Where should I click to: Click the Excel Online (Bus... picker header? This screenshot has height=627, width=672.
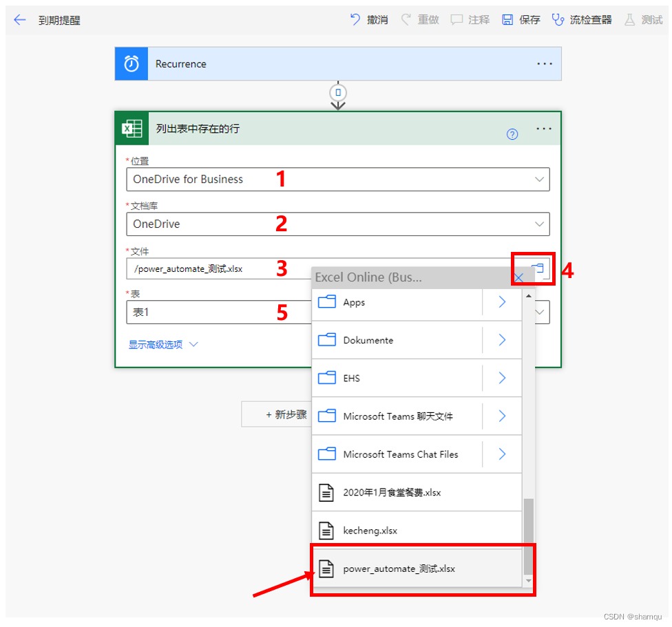click(368, 277)
